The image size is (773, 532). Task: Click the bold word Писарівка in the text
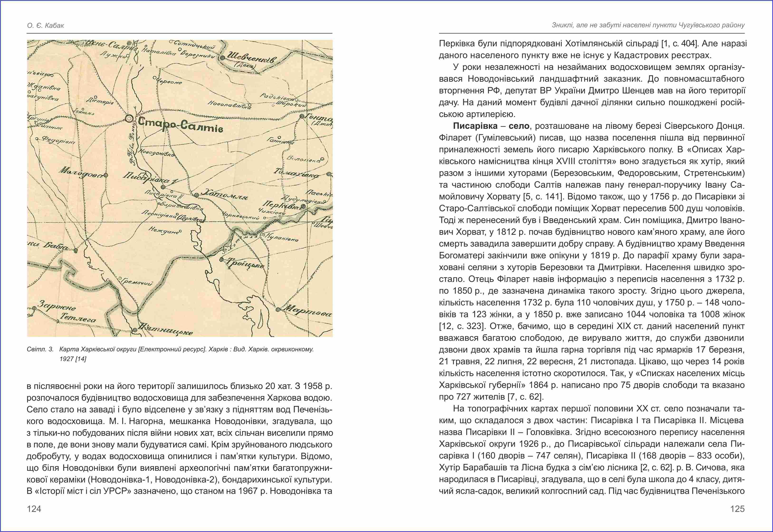click(475, 126)
